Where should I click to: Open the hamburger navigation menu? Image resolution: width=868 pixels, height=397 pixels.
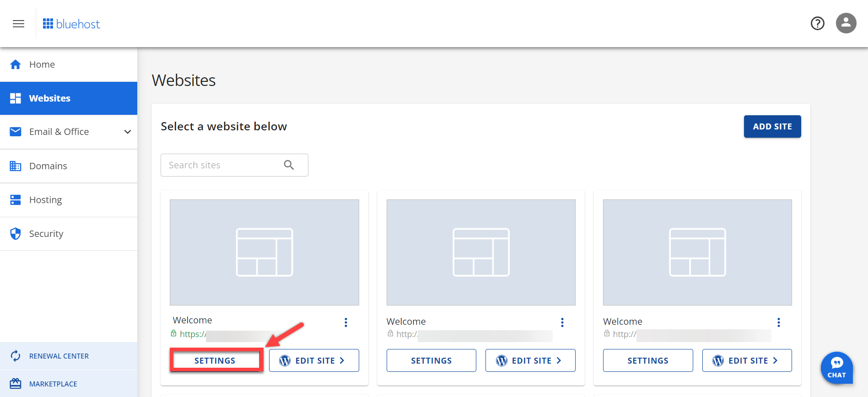click(x=18, y=24)
